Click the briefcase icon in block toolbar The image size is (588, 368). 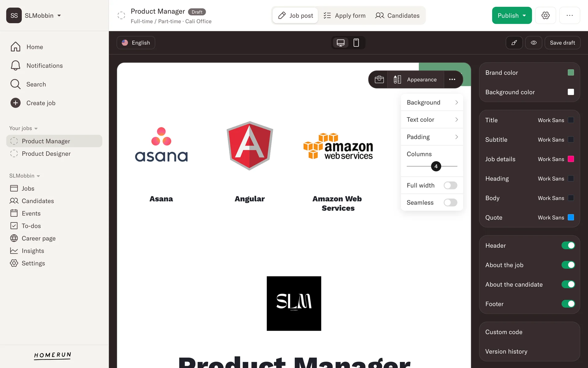point(379,79)
